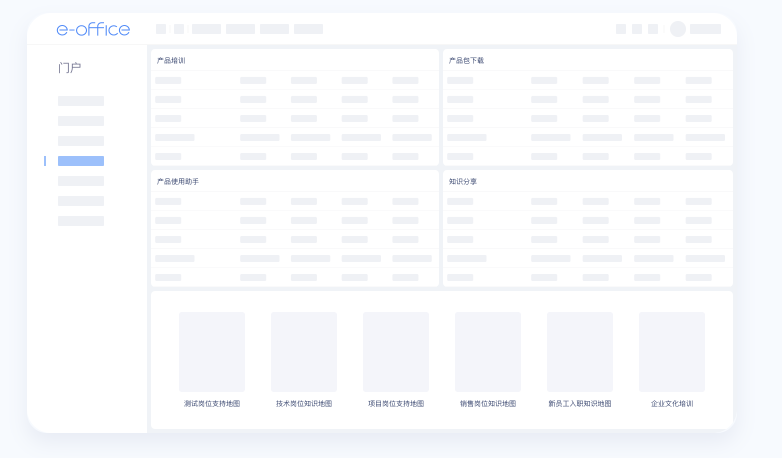Viewport: 782px width, 458px height.
Task: Open the 技术岗位知识地图 thumbnail image
Action: pos(304,352)
